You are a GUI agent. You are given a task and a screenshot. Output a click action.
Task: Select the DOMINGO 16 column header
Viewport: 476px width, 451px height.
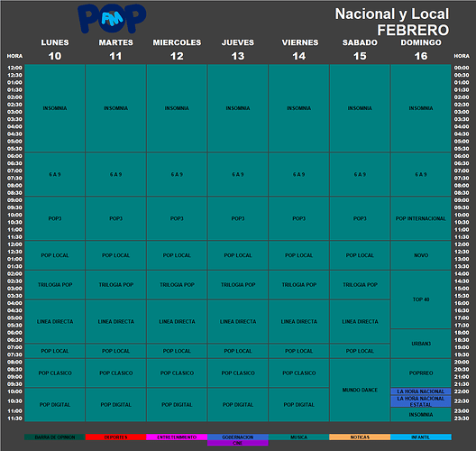pyautogui.click(x=421, y=50)
